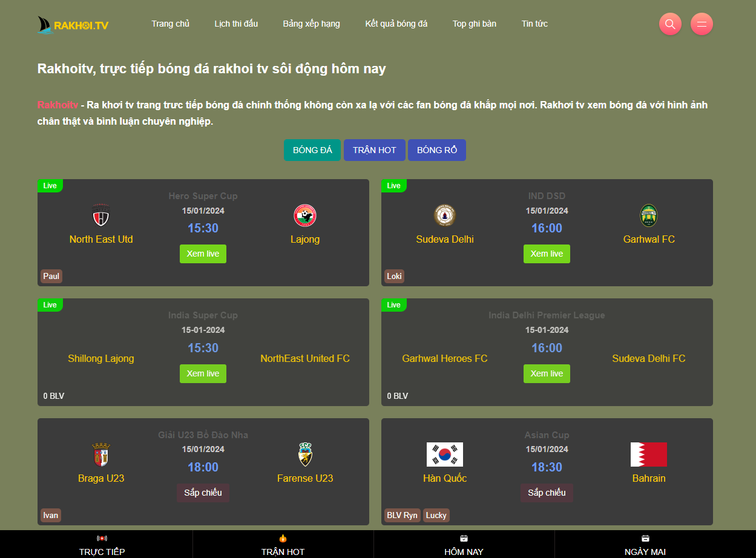
Task: Watch live Garhwal Heroes FC vs Sudeva Delhi FC
Action: [547, 373]
